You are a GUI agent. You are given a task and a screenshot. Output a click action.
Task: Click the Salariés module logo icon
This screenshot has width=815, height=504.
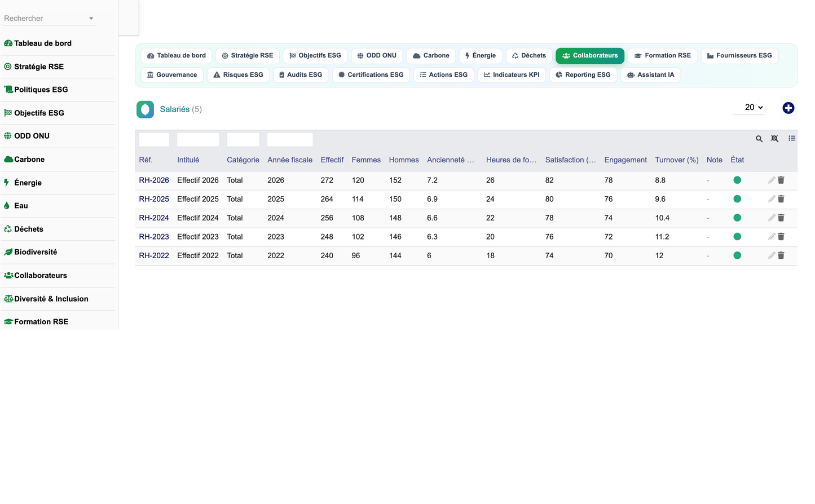coord(145,109)
